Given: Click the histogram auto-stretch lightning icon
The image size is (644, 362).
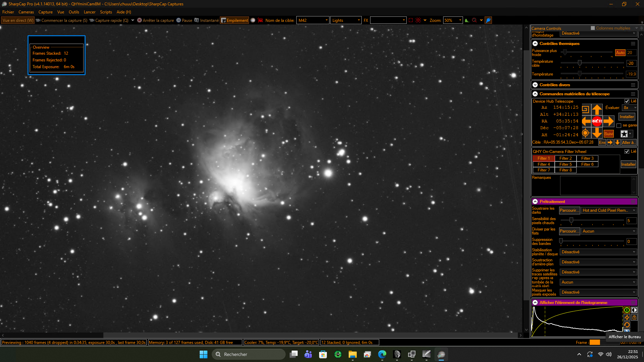Looking at the screenshot, I should tap(627, 317).
